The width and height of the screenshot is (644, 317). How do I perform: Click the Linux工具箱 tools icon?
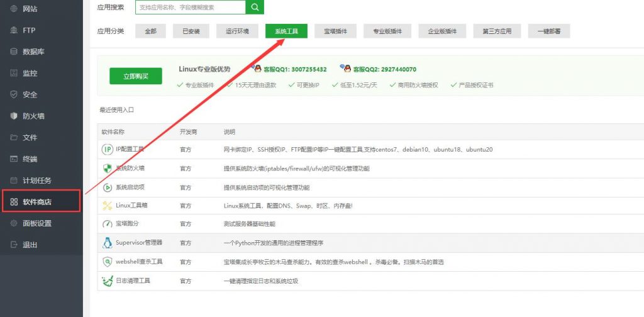[x=107, y=205]
